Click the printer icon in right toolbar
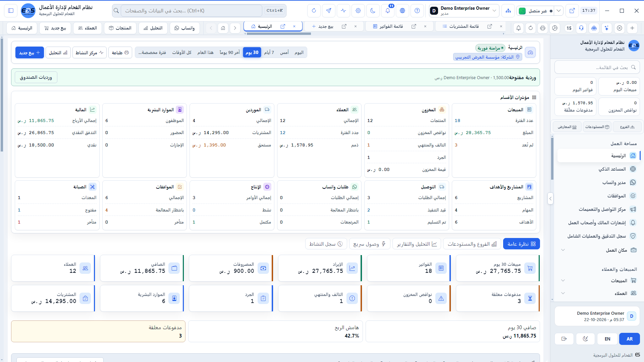Screen dimensions: 644x362 (x=543, y=28)
